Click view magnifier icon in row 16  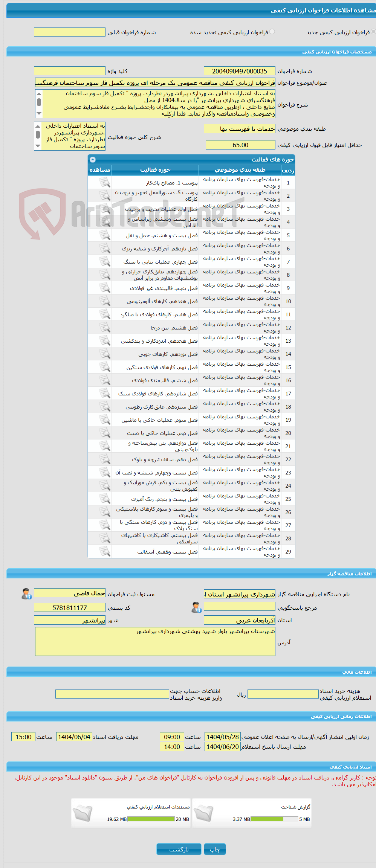pyautogui.click(x=104, y=380)
